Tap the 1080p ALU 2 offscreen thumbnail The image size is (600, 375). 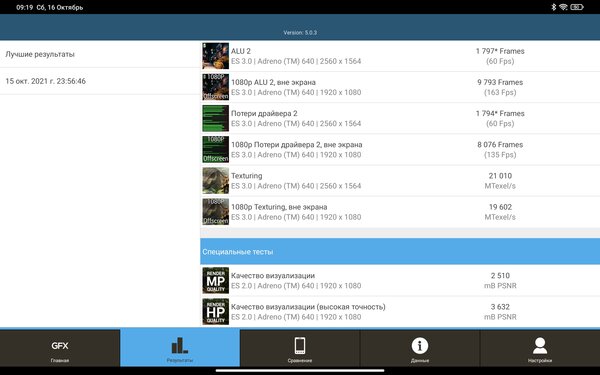215,87
